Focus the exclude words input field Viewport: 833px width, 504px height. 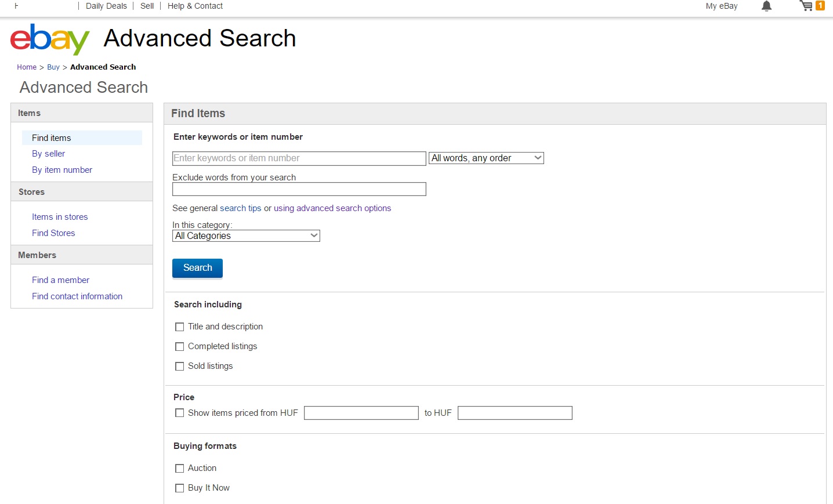point(299,189)
